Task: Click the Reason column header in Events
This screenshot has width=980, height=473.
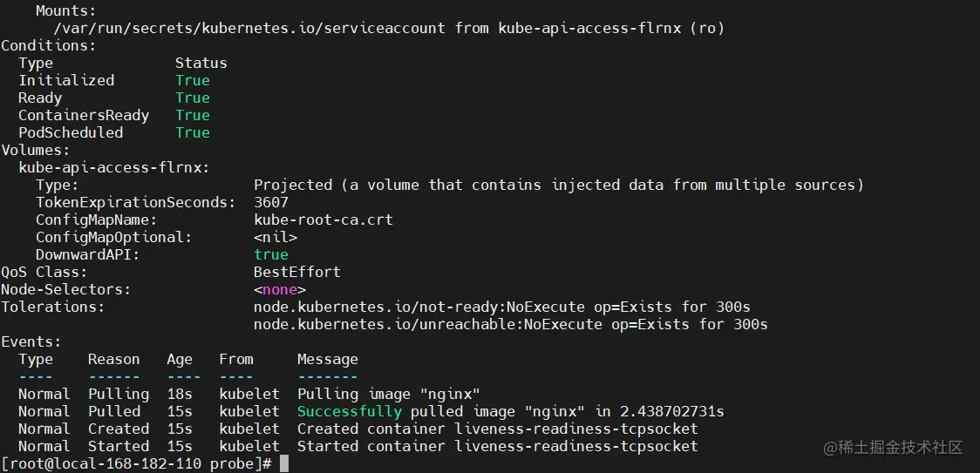Action: [113, 359]
